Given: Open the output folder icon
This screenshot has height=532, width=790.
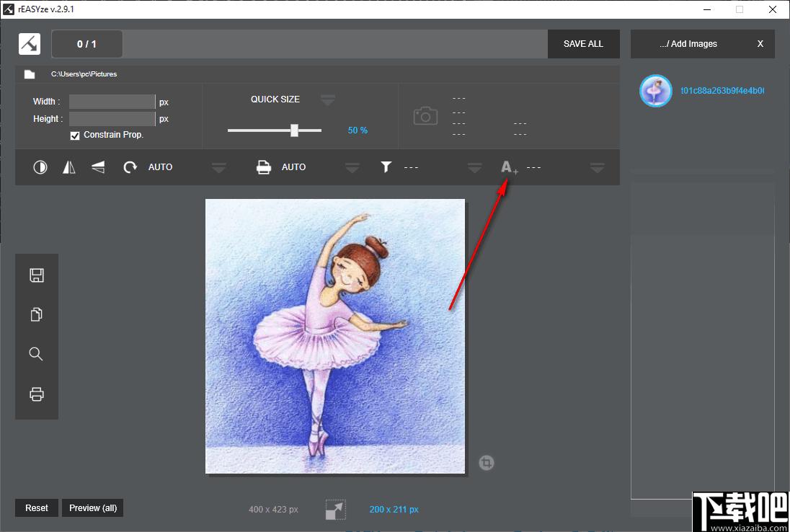Looking at the screenshot, I should 30,74.
